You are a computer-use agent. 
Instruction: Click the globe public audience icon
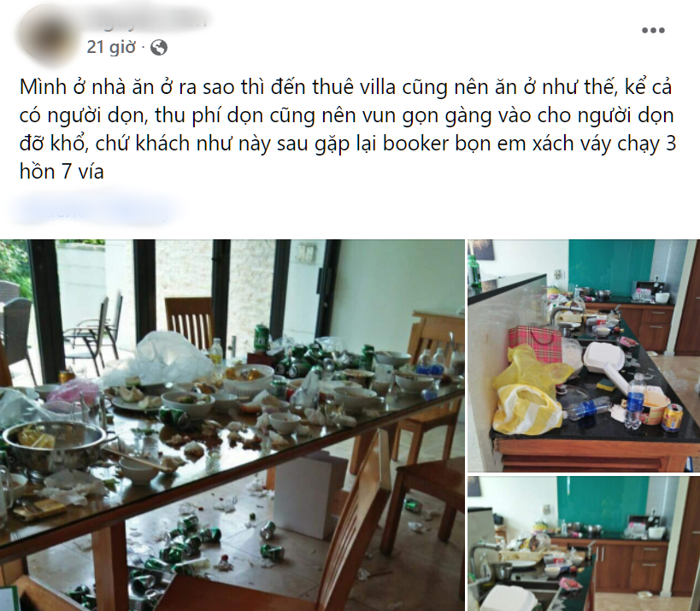[159, 47]
